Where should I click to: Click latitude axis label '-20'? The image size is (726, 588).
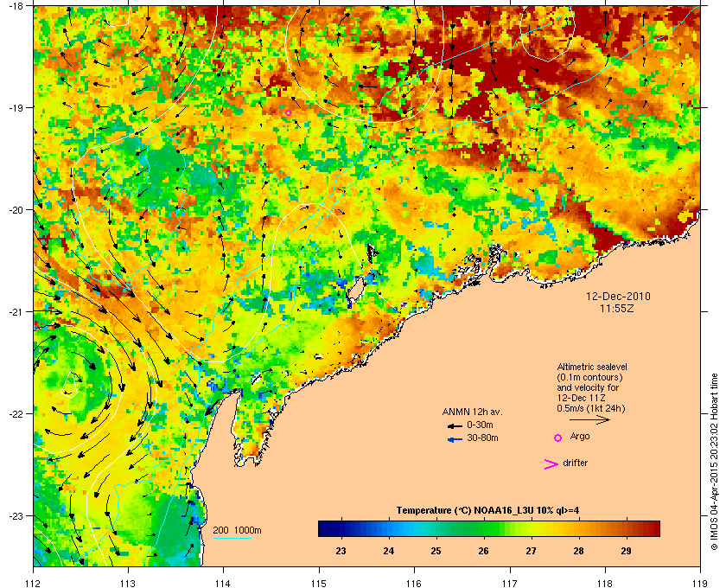pyautogui.click(x=16, y=210)
